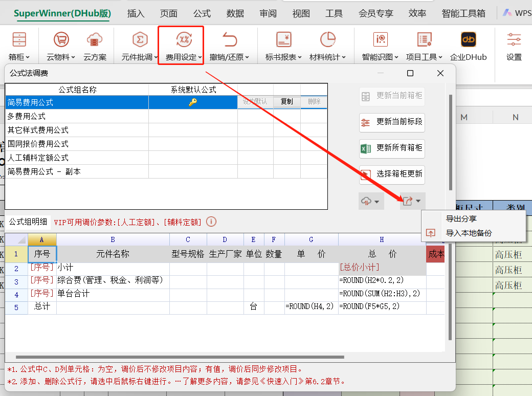Click the 撤销/还原 undo arrow icon
Viewport: 532px width, 396px height.
pos(230,39)
